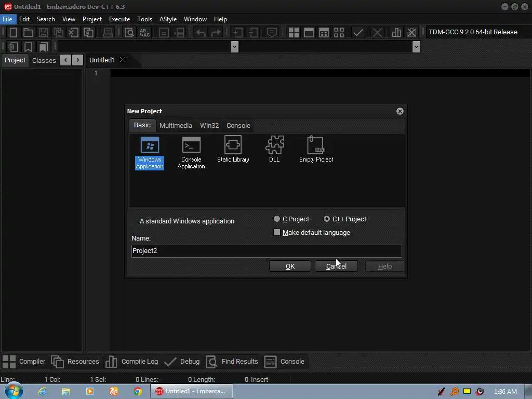Open the Execute menu
The width and height of the screenshot is (532, 399).
[119, 19]
